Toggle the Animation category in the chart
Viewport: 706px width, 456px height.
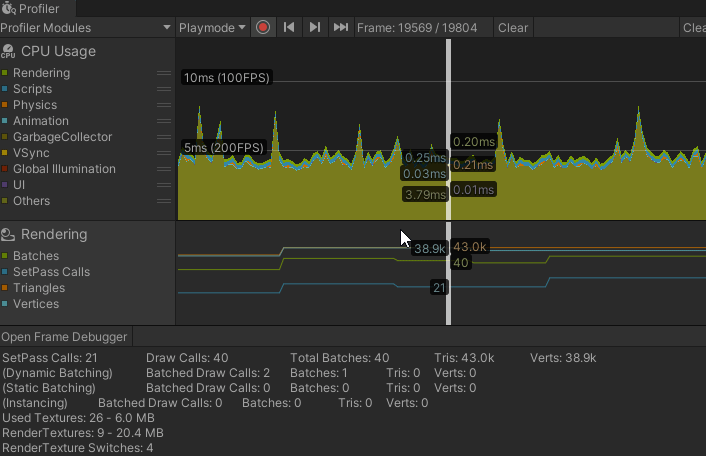5,121
